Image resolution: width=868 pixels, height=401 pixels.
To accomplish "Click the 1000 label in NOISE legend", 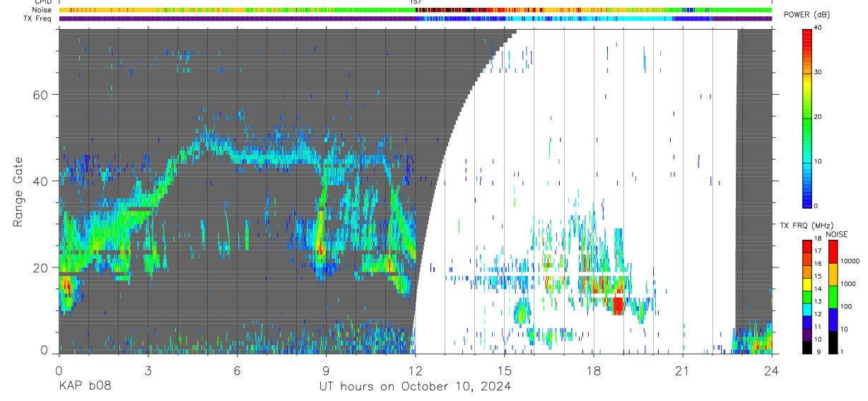I will (850, 284).
